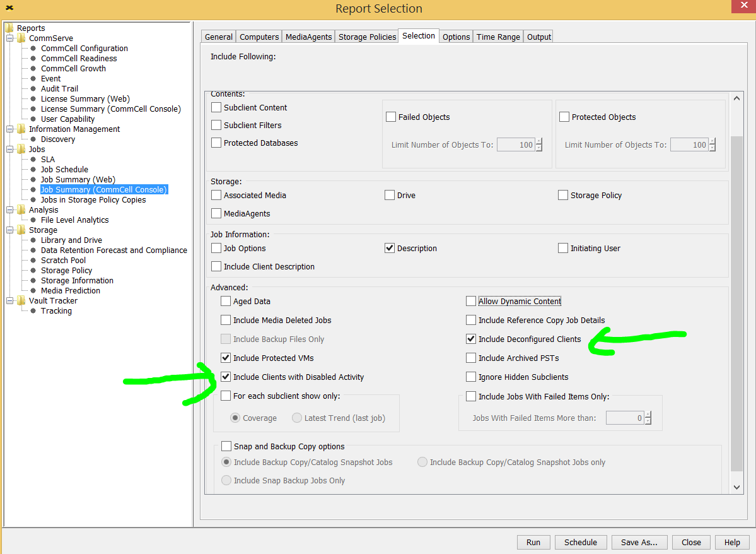Collapse the Jobs folder expander

(9, 149)
